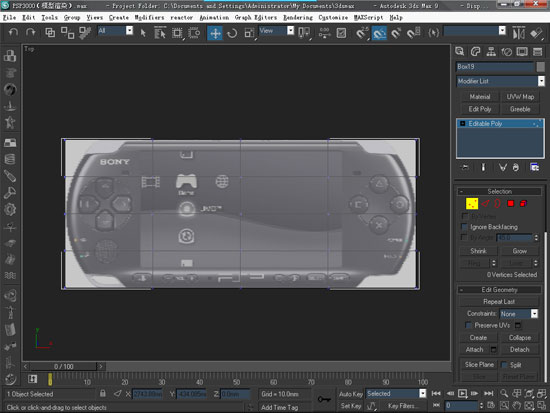This screenshot has width=550, height=413.
Task: Open the Create command panel tab
Action: (460, 52)
